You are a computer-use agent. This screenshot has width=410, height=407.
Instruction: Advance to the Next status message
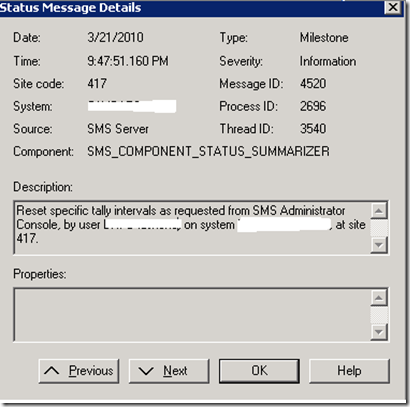click(x=169, y=371)
